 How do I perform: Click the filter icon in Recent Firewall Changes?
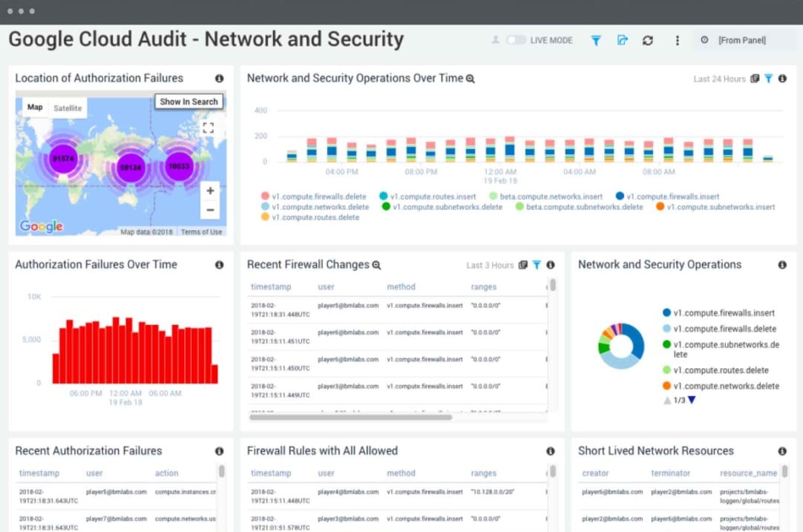tap(537, 265)
